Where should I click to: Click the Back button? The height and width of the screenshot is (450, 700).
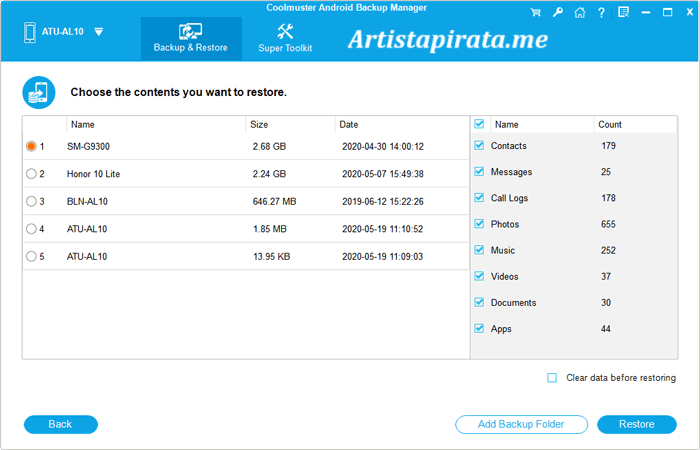[61, 424]
